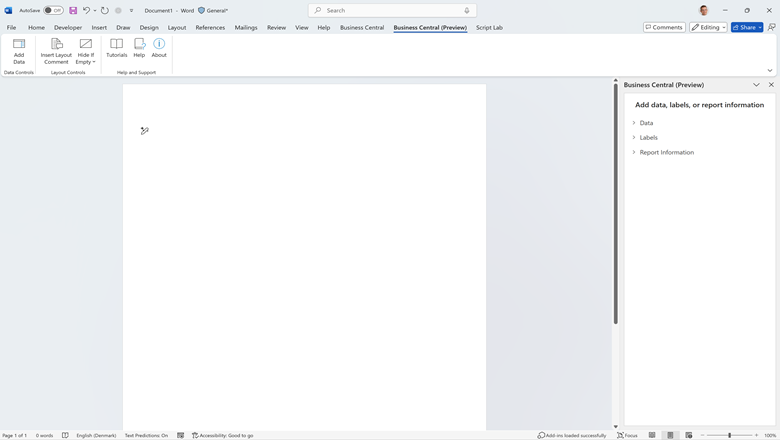Image resolution: width=780 pixels, height=440 pixels.
Task: Open the Editing mode dropdown
Action: tap(708, 27)
